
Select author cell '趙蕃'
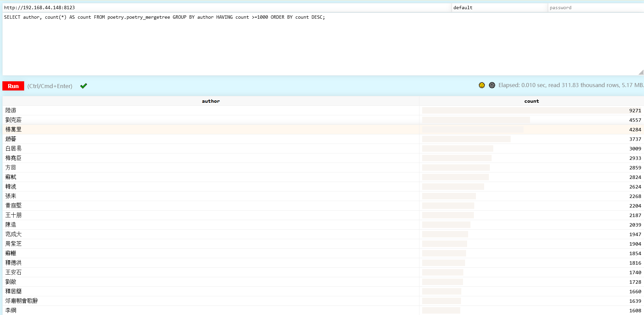pyautogui.click(x=211, y=139)
